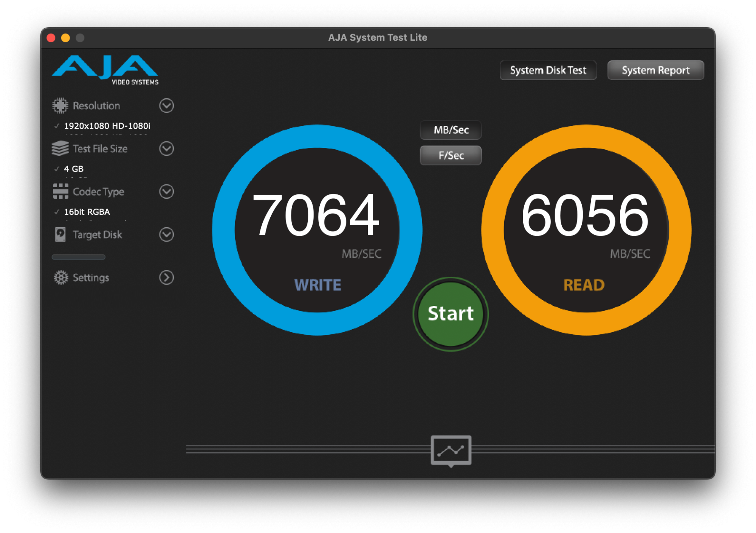The image size is (756, 533).
Task: Expand the Test File Size dropdown
Action: click(166, 149)
